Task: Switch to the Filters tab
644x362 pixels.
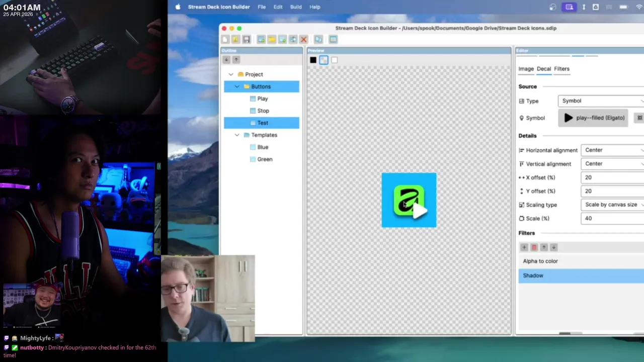Action: [x=561, y=69]
